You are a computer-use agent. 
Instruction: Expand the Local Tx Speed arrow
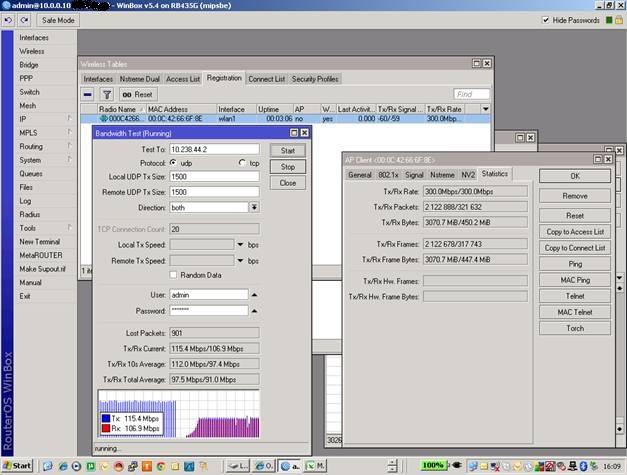point(241,244)
